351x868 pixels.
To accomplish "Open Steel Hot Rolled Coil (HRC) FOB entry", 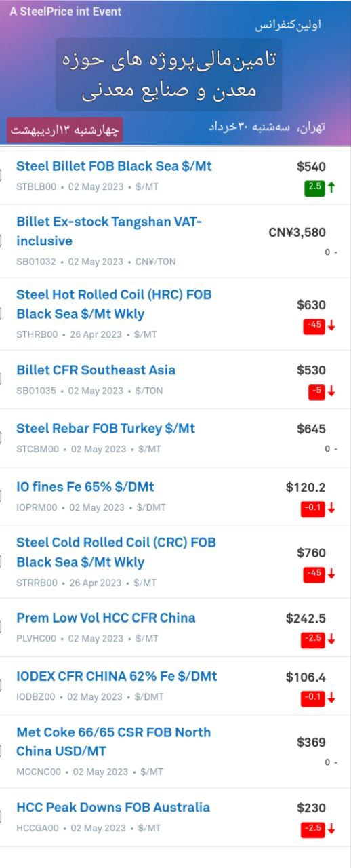I will click(114, 304).
